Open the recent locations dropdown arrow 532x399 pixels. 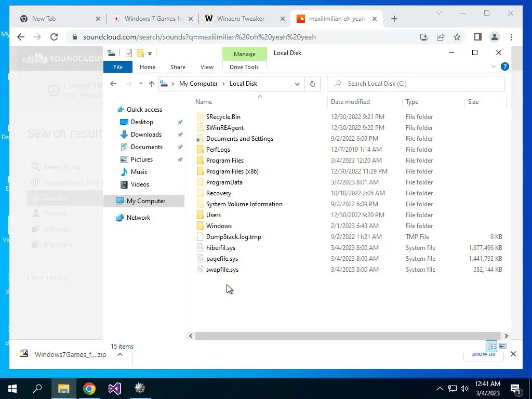pos(141,84)
